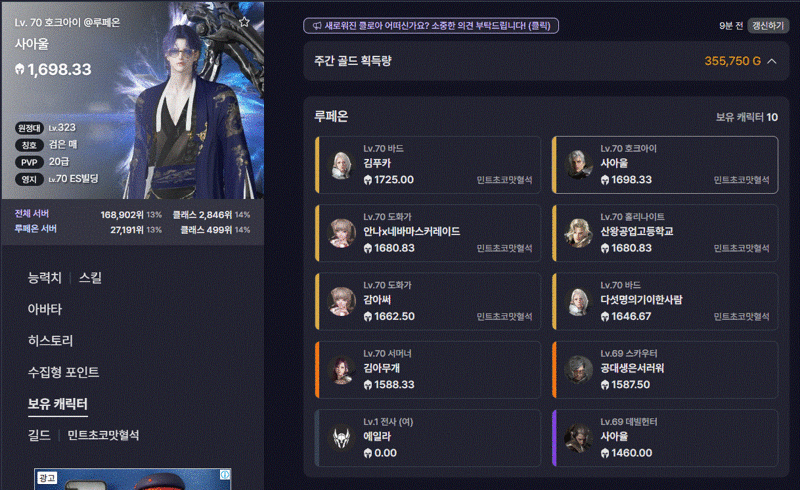The height and width of the screenshot is (490, 800).
Task: Select the 에일라 warrior helmet icon
Action: (341, 438)
